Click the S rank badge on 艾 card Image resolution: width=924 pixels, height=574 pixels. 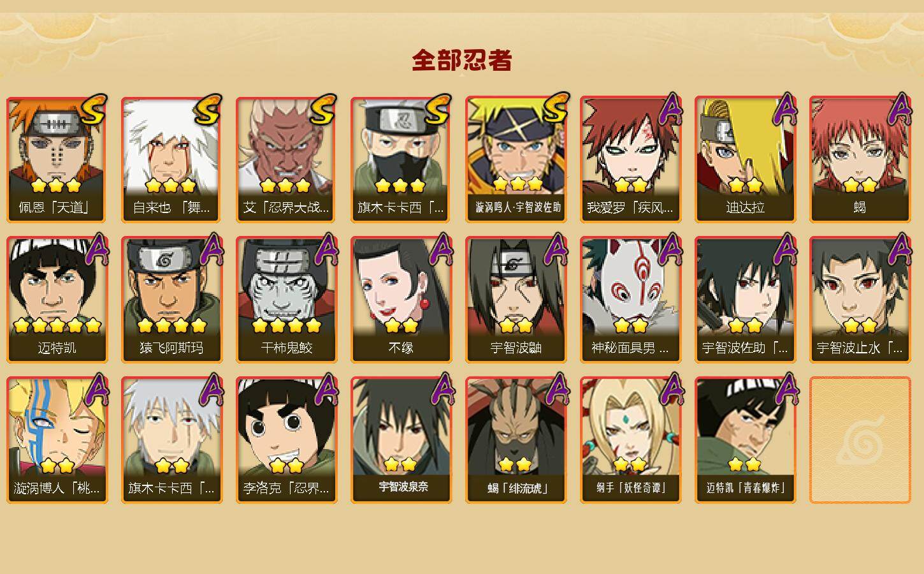323,110
